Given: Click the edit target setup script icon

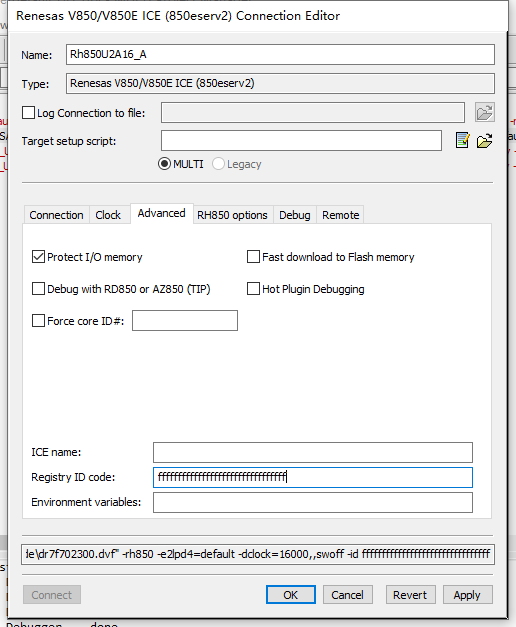Looking at the screenshot, I should [x=462, y=140].
